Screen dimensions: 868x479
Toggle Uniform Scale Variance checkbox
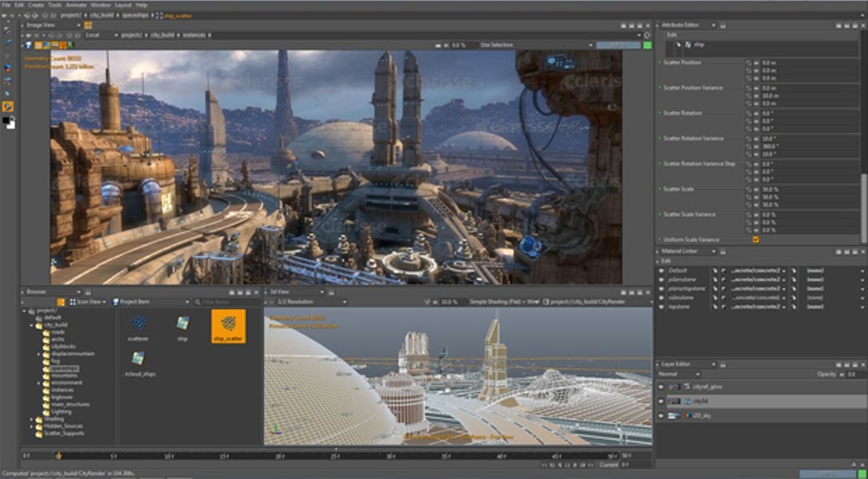pos(756,239)
